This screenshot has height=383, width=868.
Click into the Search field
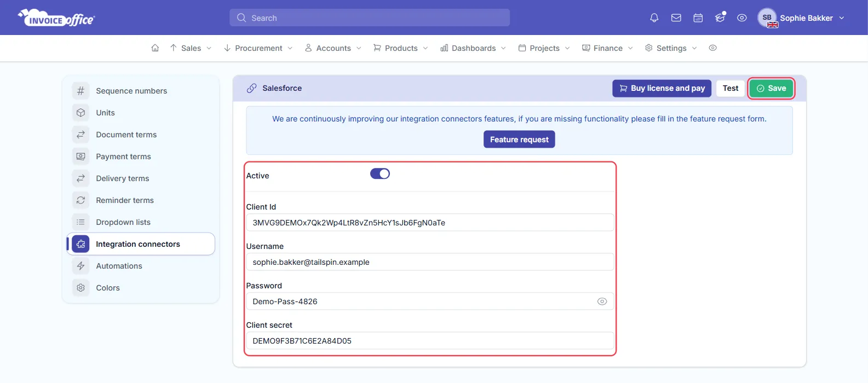click(370, 18)
